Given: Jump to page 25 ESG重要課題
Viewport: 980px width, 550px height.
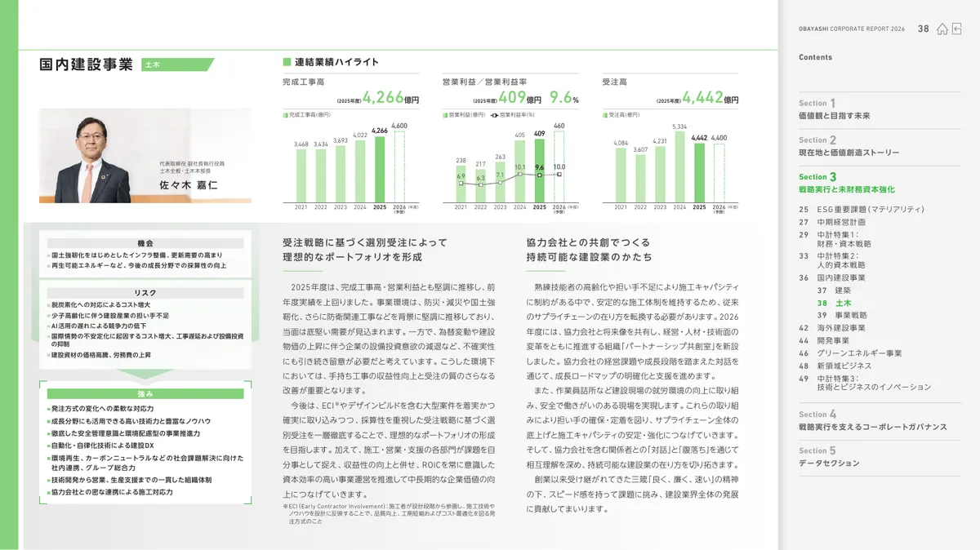Looking at the screenshot, I should [862, 210].
